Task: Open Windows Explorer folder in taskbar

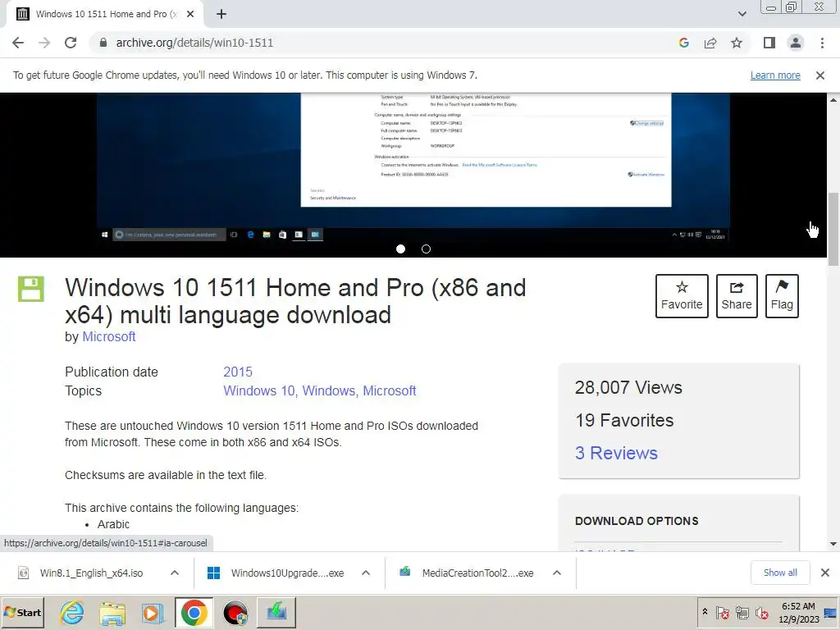Action: tap(112, 613)
